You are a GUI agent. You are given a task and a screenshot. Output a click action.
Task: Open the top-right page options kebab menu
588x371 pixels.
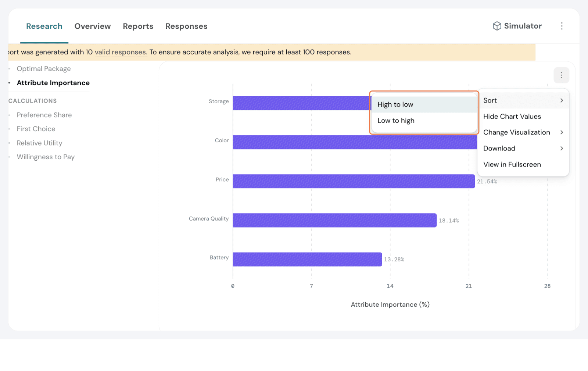tap(562, 26)
